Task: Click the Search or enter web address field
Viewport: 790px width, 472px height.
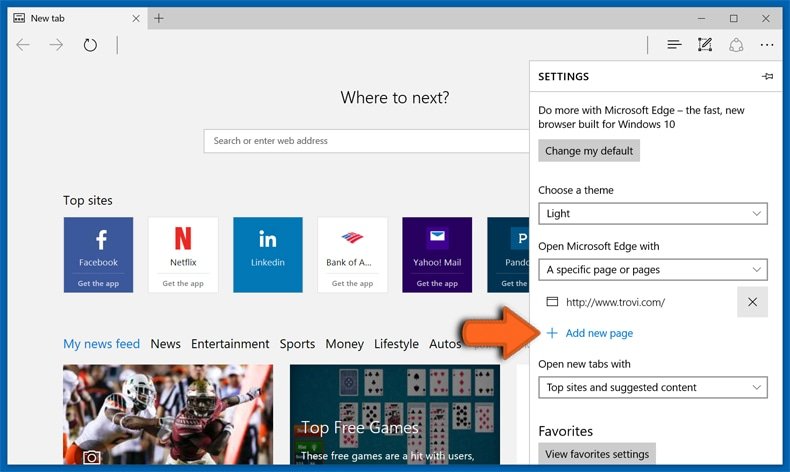Action: (x=366, y=141)
